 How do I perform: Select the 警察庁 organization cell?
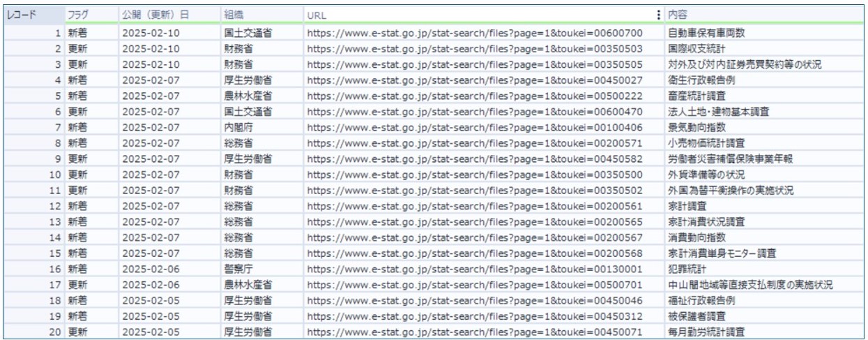coord(238,269)
